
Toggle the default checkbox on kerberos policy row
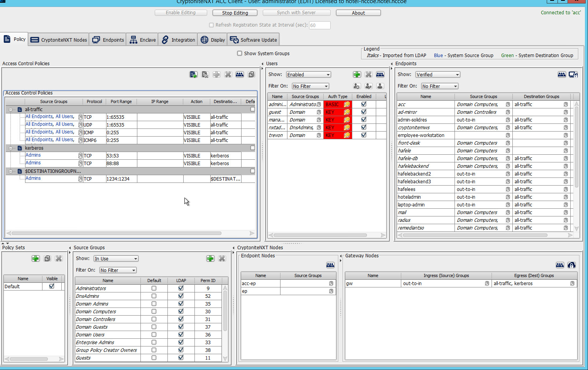point(253,148)
